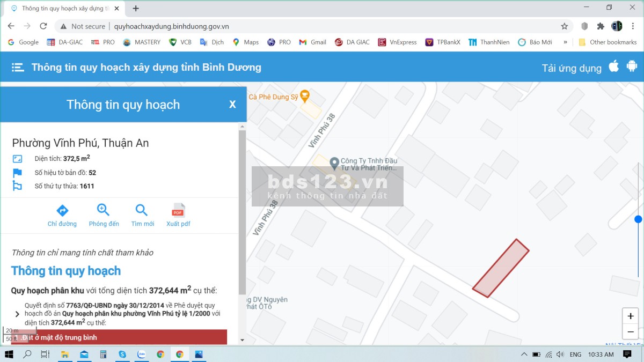The width and height of the screenshot is (644, 362).
Task: Click the shield extension icon in toolbar
Action: pos(584,26)
